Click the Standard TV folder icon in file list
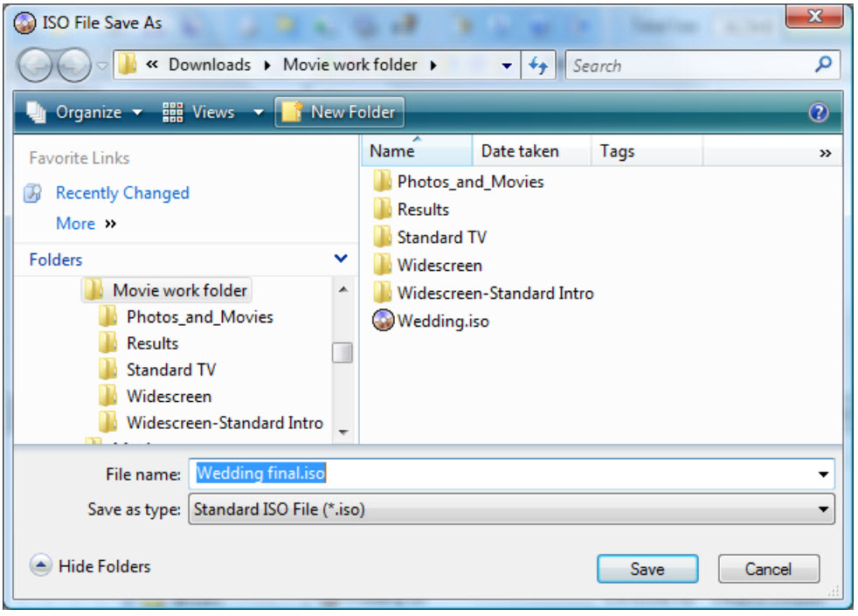Viewport: 858px width, 616px height. point(383,236)
